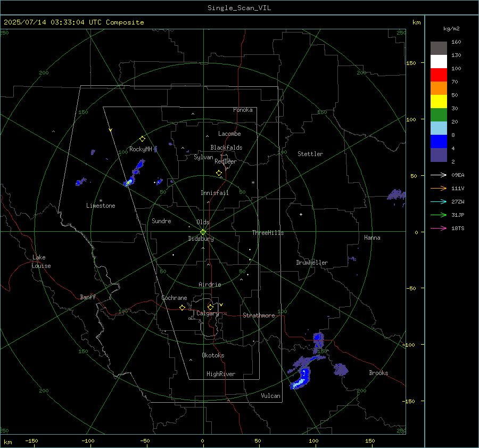Click the Cochrane town label
The image size is (479, 448).
pos(174,298)
